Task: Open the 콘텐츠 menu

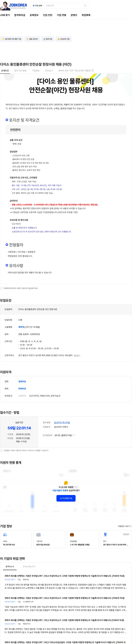Action: click(x=74, y=15)
